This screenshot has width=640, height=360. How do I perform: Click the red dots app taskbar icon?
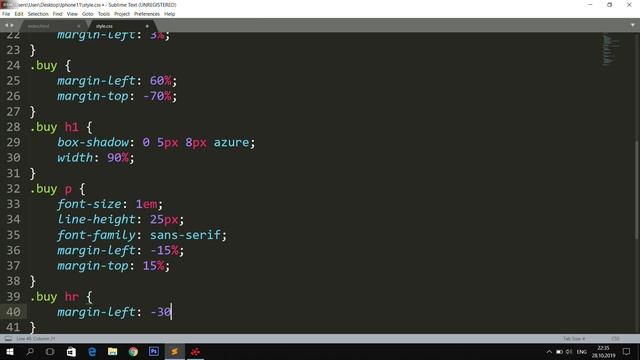tap(196, 351)
